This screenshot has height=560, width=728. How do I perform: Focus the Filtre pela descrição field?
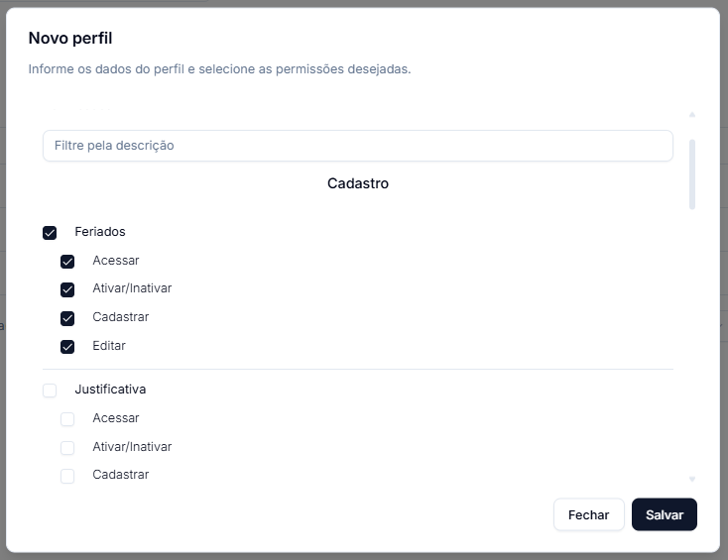357,146
